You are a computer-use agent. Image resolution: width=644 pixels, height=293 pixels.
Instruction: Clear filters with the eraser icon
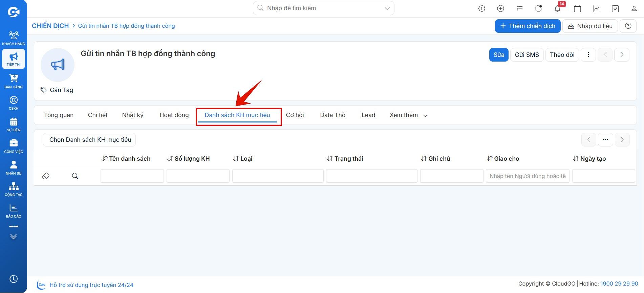[46, 176]
